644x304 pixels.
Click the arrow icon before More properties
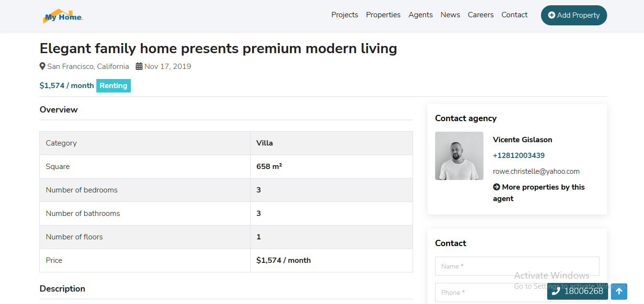496,187
